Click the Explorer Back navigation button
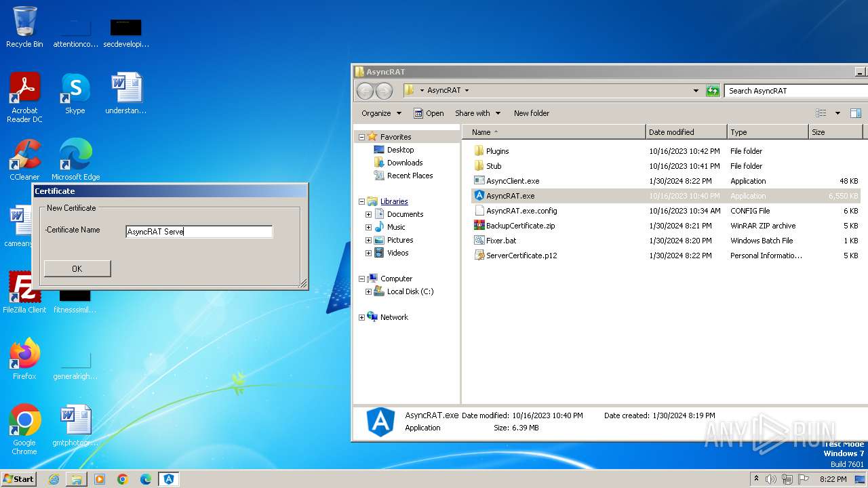868x488 pixels. [365, 91]
